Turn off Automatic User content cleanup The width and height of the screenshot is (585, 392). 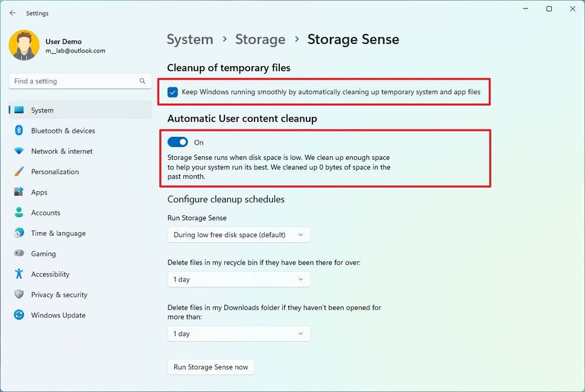(x=177, y=142)
